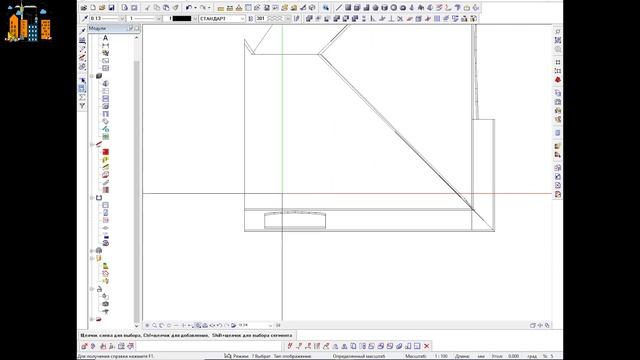This screenshot has width=640, height=360.
Task: Open the viewport scale dropdown at bottom
Action: click(x=270, y=325)
